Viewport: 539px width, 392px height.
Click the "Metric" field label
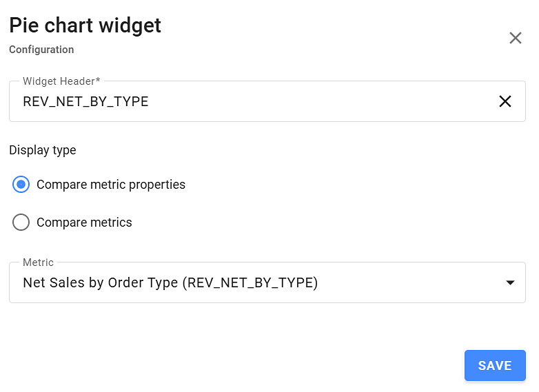[38, 262]
